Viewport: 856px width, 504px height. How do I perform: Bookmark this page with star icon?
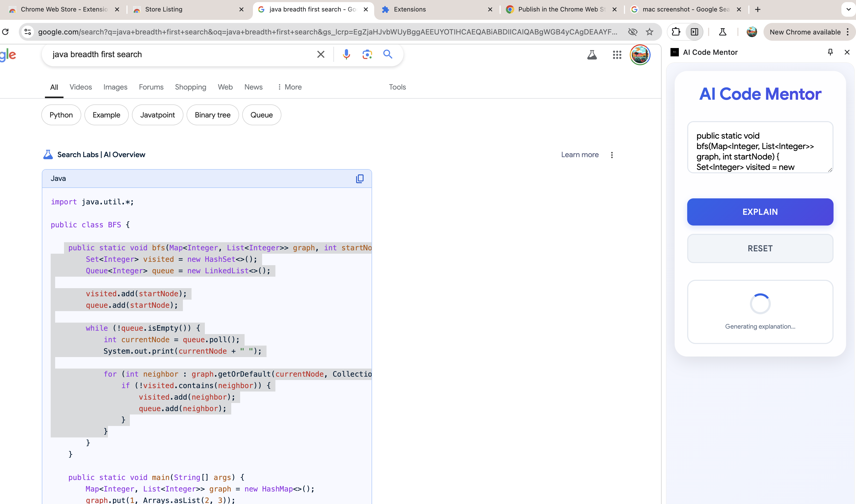click(x=650, y=32)
